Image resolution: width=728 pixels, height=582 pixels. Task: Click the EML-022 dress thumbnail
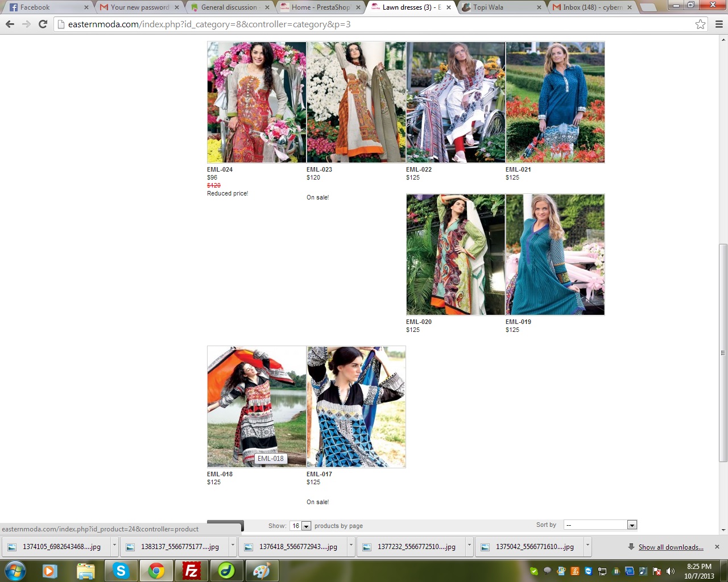456,102
